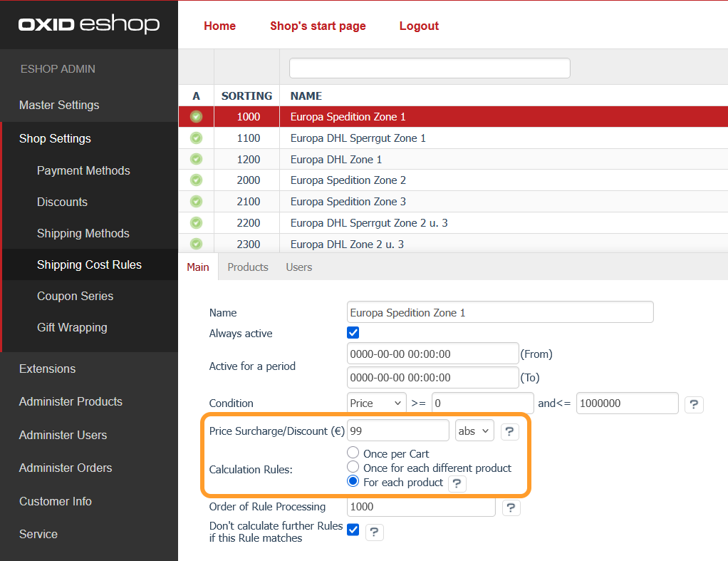The height and width of the screenshot is (561, 728).
Task: Click the name filter search field
Action: [x=430, y=68]
